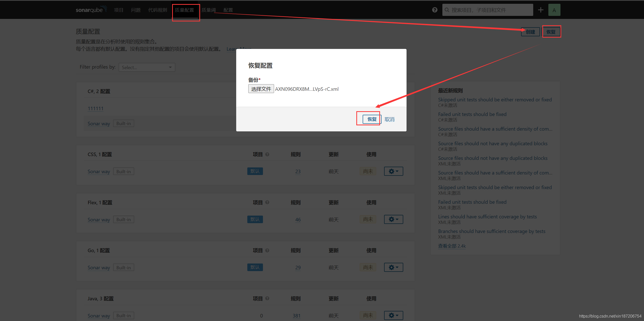This screenshot has height=321, width=644.
Task: Click the plus icon in header
Action: (x=541, y=10)
